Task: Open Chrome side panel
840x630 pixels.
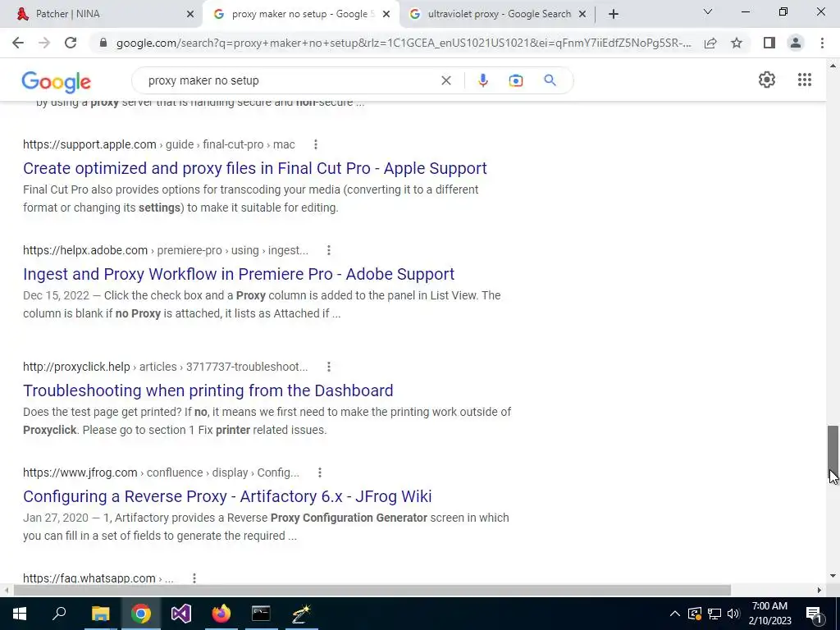Action: [x=769, y=43]
